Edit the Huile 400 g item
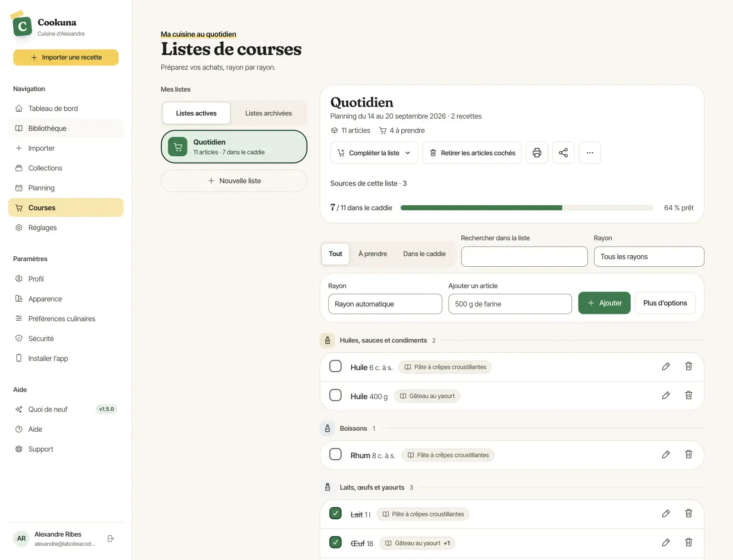This screenshot has width=733, height=560. click(x=666, y=395)
